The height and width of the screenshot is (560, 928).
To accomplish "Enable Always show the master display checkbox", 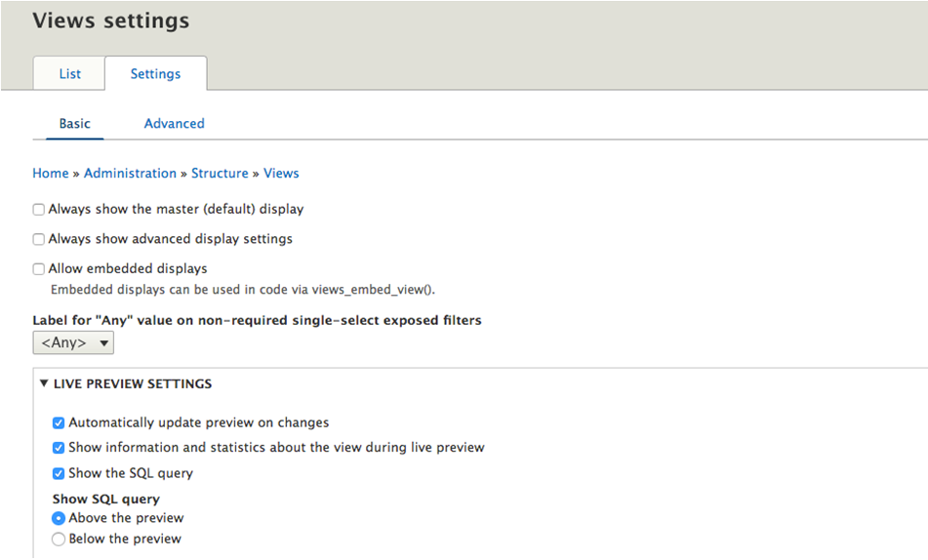I will [x=39, y=210].
